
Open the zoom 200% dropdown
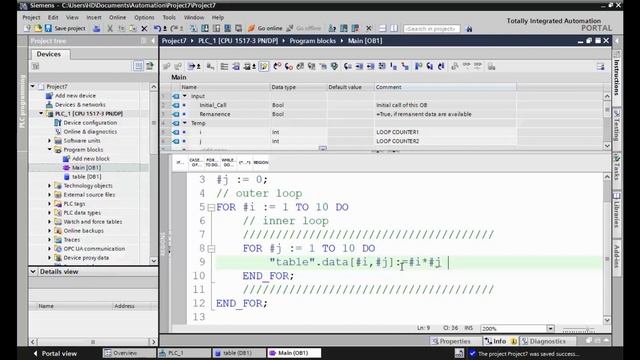coord(550,328)
